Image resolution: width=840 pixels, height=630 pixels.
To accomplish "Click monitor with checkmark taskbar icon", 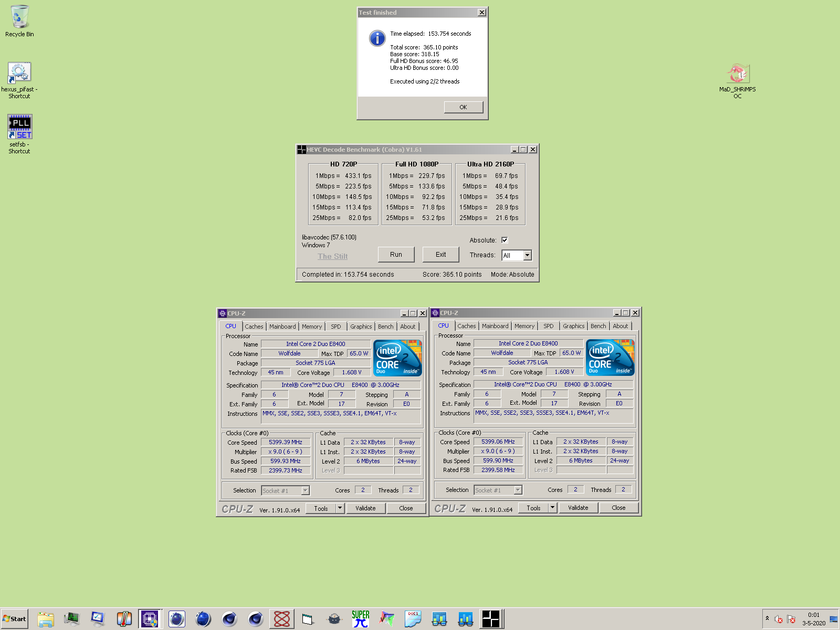I will (x=98, y=619).
